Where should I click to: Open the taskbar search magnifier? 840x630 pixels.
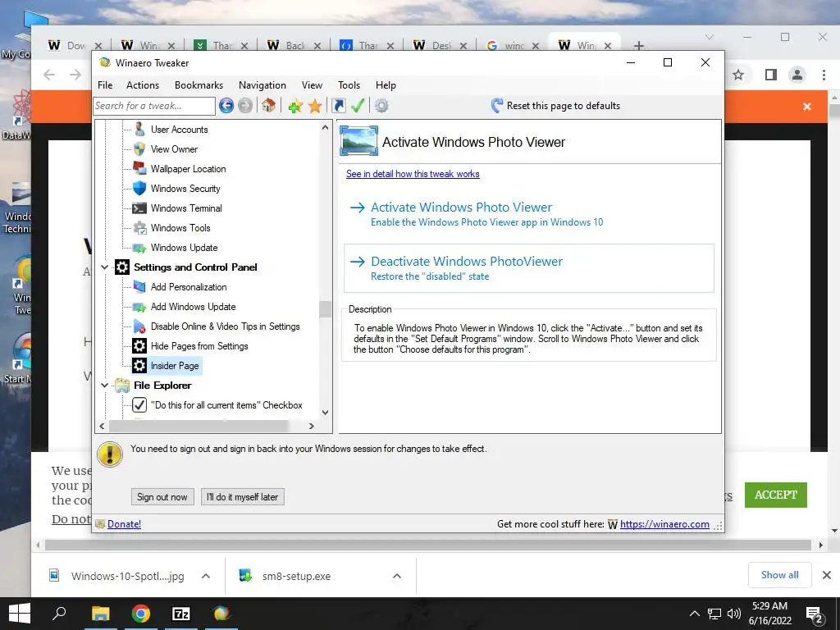point(59,613)
